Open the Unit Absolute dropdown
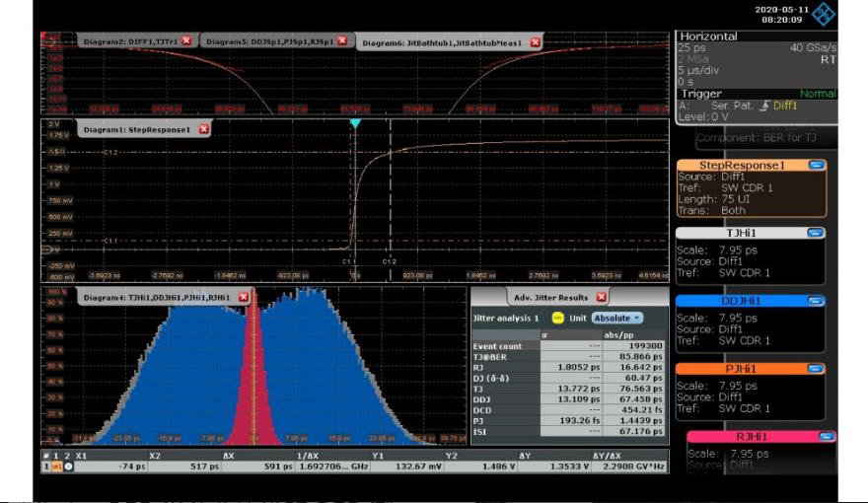The height and width of the screenshot is (503, 868). 616,319
